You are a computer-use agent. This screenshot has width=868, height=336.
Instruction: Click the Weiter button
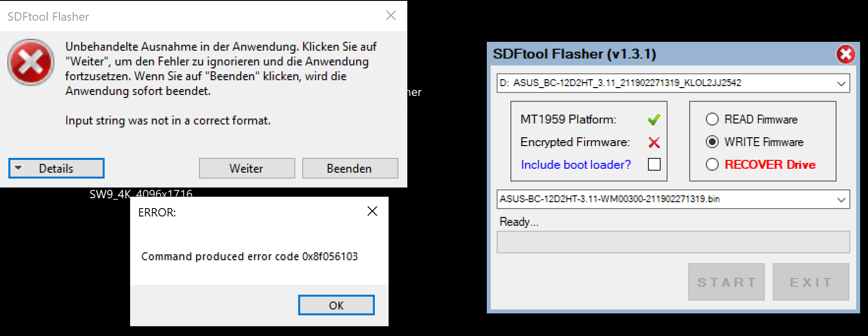[247, 168]
